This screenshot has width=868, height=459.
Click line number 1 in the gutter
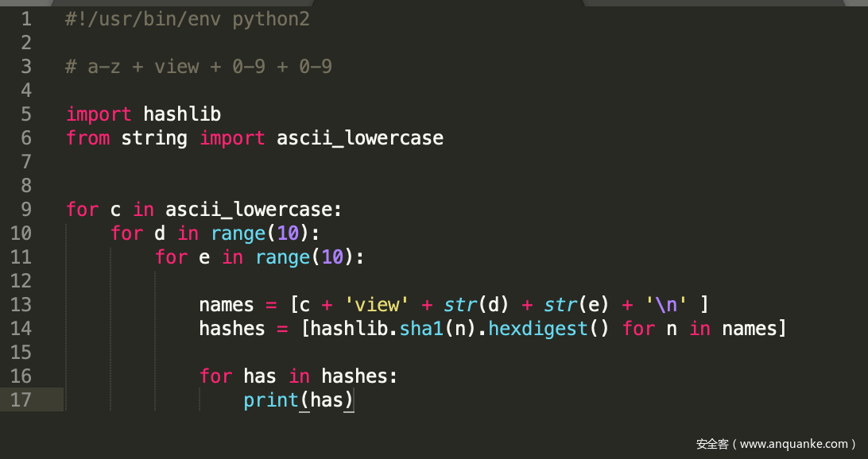[x=26, y=19]
